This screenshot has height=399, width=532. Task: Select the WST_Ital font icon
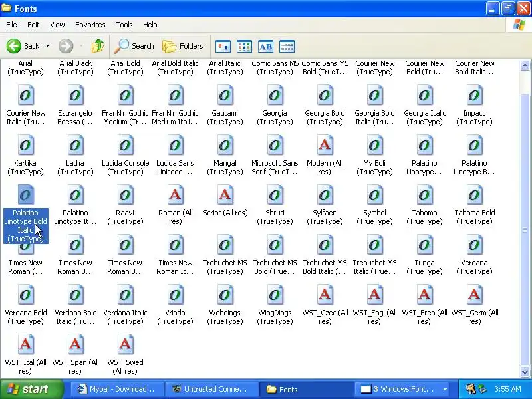coord(25,344)
